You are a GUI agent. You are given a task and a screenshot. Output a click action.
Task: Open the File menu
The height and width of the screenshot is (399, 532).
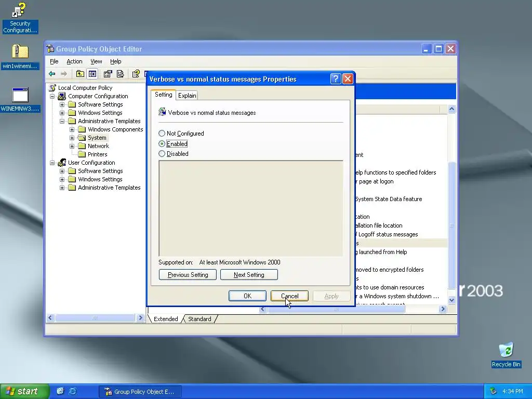(54, 61)
